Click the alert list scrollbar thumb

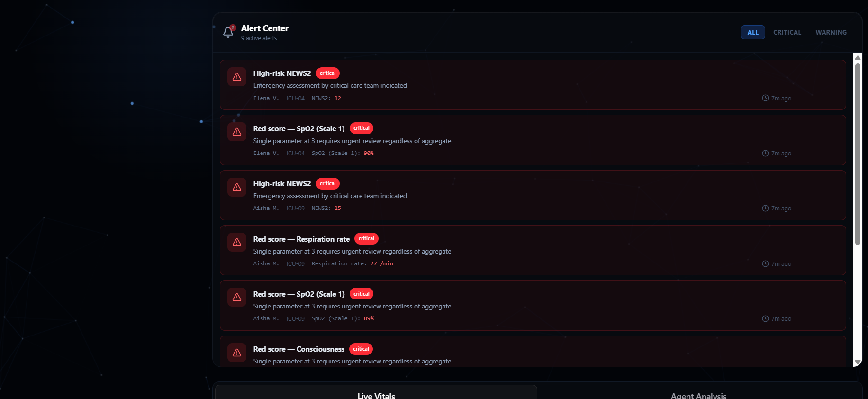(x=858, y=154)
